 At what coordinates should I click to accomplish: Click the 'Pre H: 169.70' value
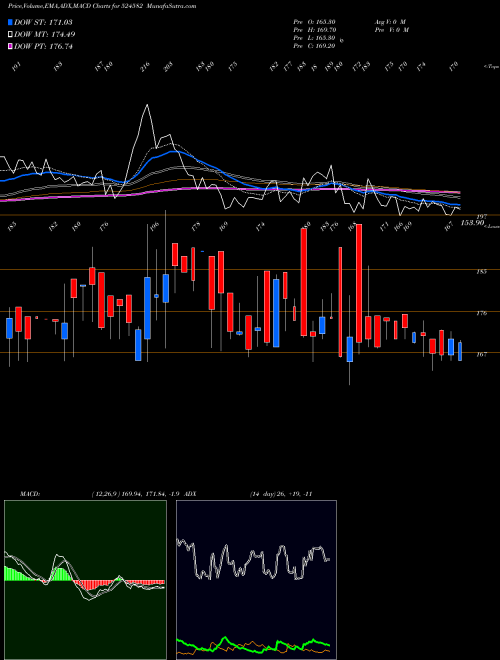(315, 30)
